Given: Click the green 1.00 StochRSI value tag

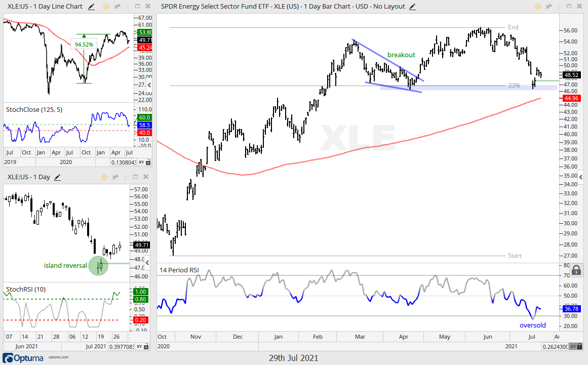Looking at the screenshot, I should coord(141,292).
